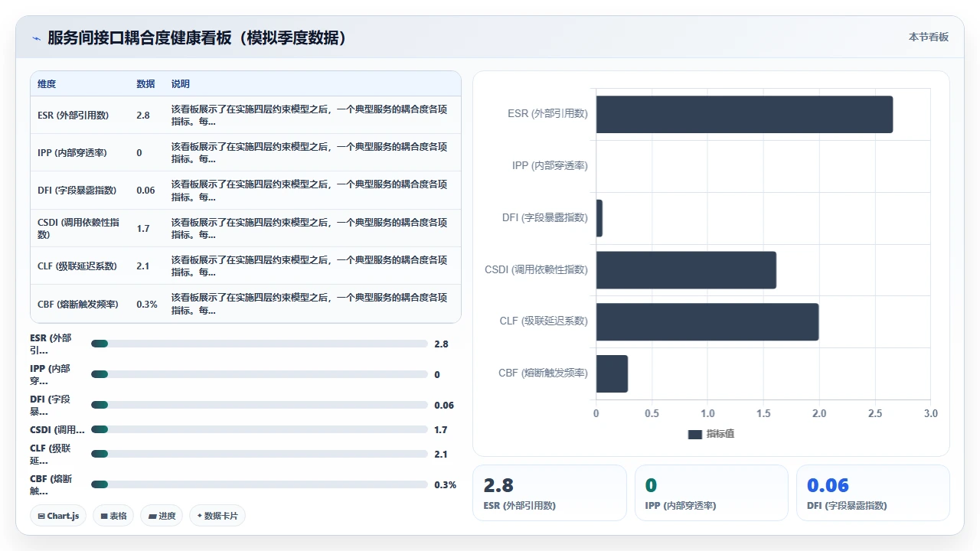This screenshot has height=551, width=980.
Task: Click the 数据卡片 tag
Action: tap(217, 516)
